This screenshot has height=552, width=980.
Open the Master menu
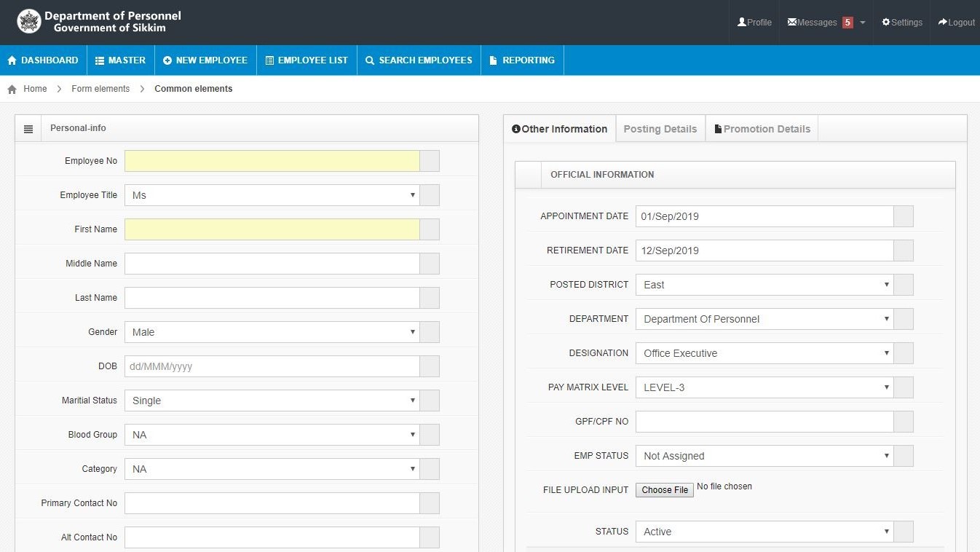click(121, 60)
